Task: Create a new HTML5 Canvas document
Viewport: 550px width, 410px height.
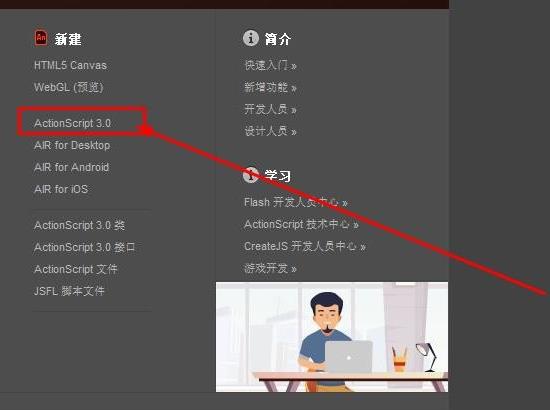Action: [70, 65]
